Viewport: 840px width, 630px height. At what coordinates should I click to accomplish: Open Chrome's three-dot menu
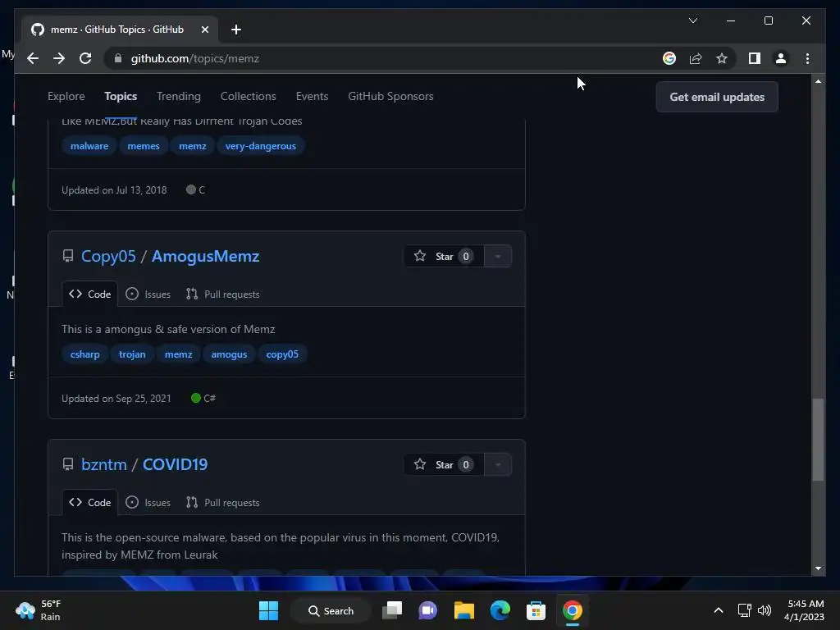(807, 58)
